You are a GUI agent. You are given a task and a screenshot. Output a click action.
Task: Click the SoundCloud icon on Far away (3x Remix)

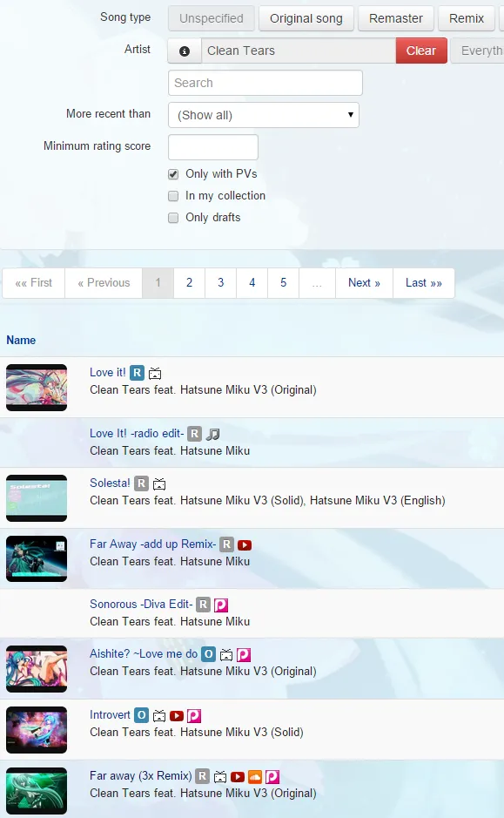[x=255, y=777]
